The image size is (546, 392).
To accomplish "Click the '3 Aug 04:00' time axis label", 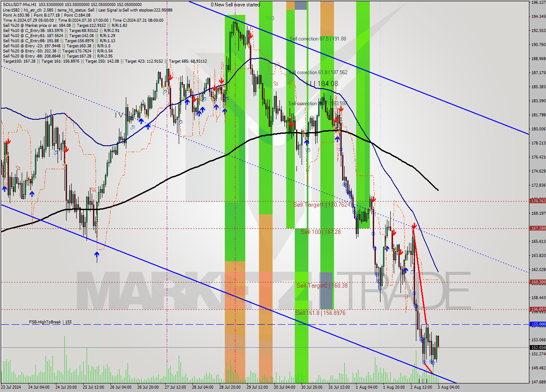I will (448, 387).
